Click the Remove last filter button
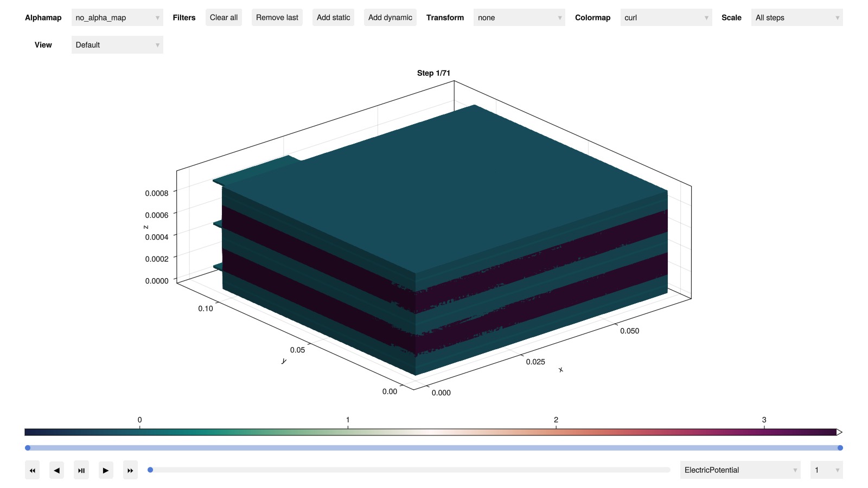Viewport: 868px width, 488px height. pos(277,18)
